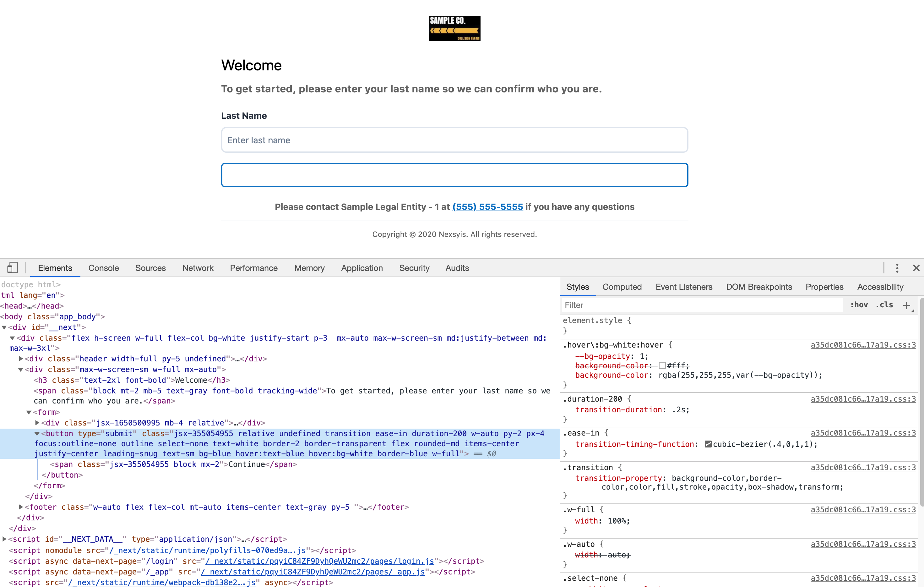
Task: Open the webpack-db138e2 js link
Action: coord(162,582)
